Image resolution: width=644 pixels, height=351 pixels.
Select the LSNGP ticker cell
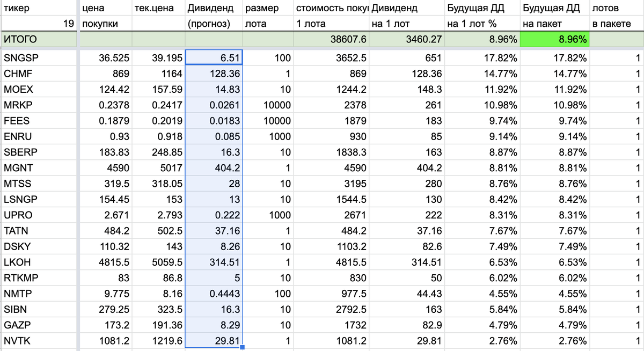pyautogui.click(x=39, y=199)
